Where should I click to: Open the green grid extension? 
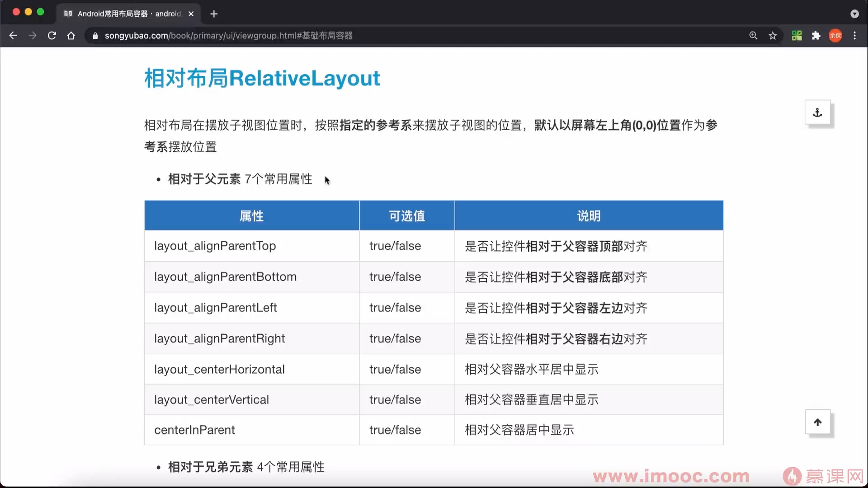(797, 35)
